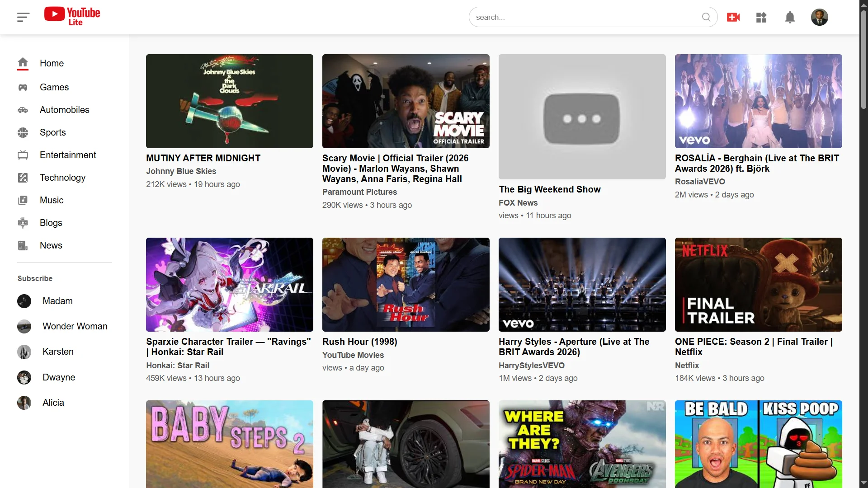Open the apps grid icon

(x=761, y=17)
